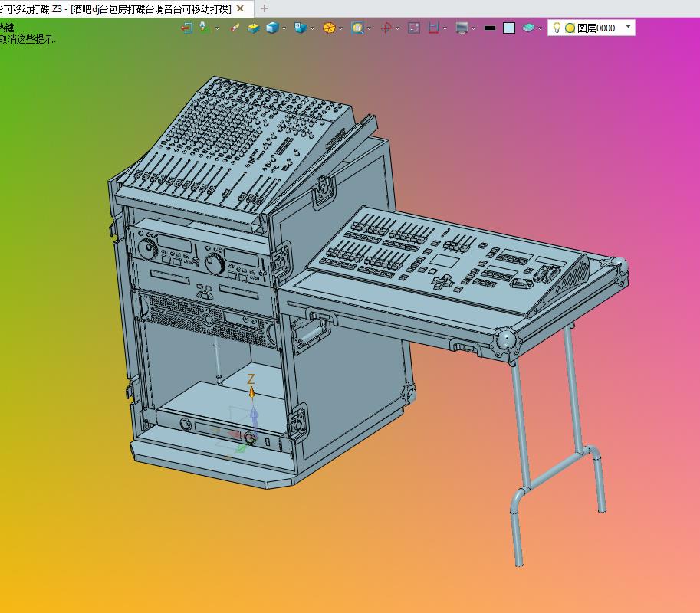Click the exit icon at toolbar start

pyautogui.click(x=186, y=28)
